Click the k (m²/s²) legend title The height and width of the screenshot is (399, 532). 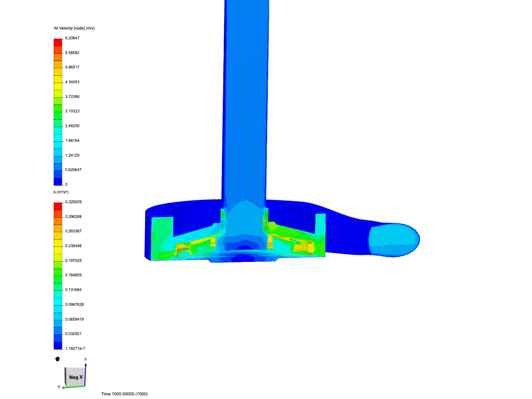(61, 192)
